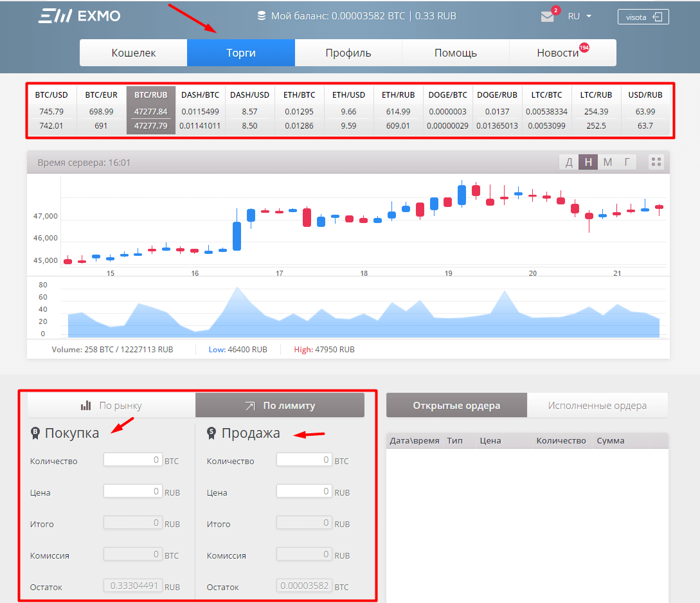Click the balance coins icon
The width and height of the screenshot is (700, 603).
click(x=262, y=16)
